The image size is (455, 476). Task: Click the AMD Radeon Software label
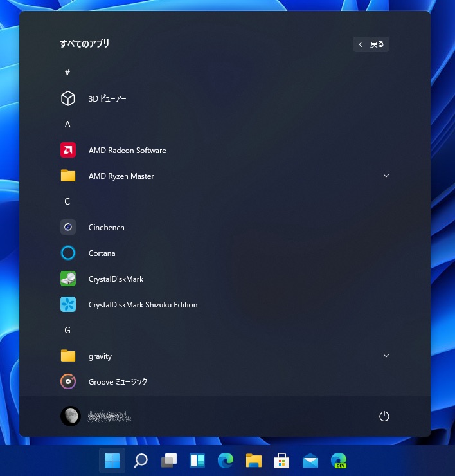(x=127, y=151)
